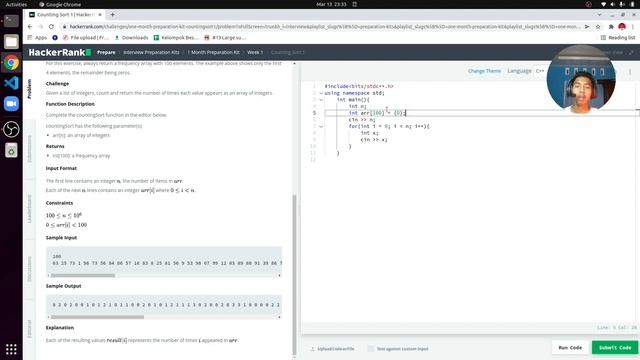Click the Run Code button
Viewport: 640px width, 360px height.
570,348
